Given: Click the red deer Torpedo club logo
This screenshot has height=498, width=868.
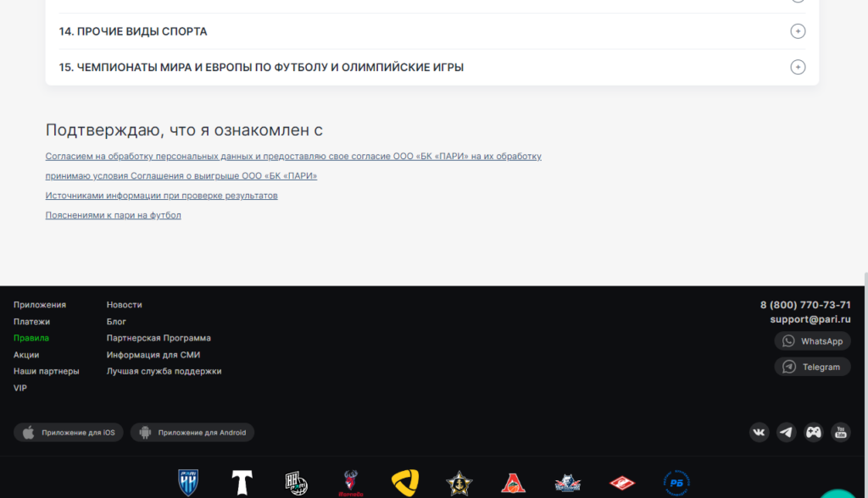Looking at the screenshot, I should (x=350, y=483).
